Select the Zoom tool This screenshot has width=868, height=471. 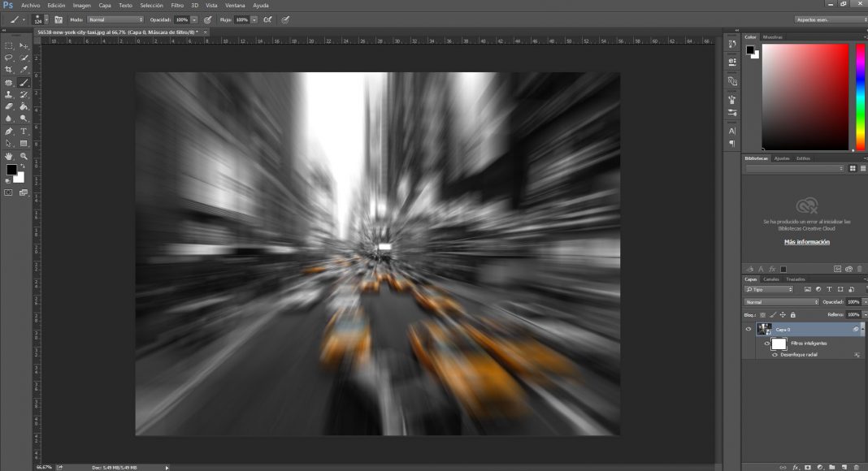[23, 154]
